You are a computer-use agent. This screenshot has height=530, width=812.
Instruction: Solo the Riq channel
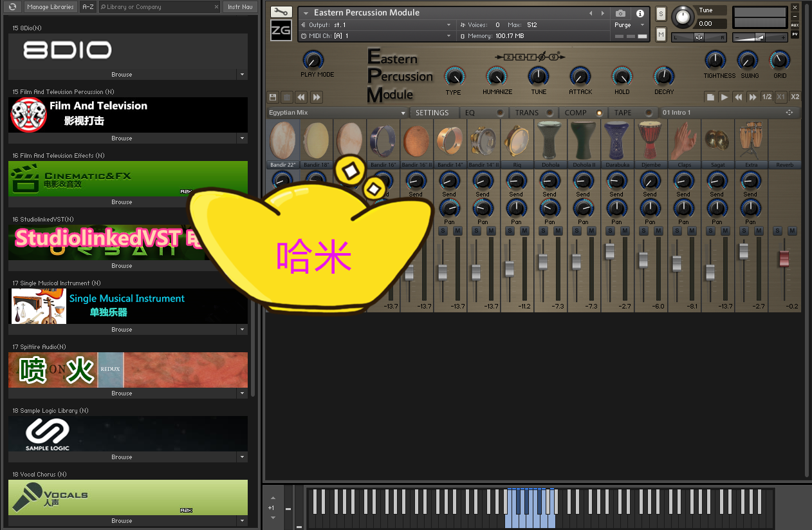tap(510, 231)
